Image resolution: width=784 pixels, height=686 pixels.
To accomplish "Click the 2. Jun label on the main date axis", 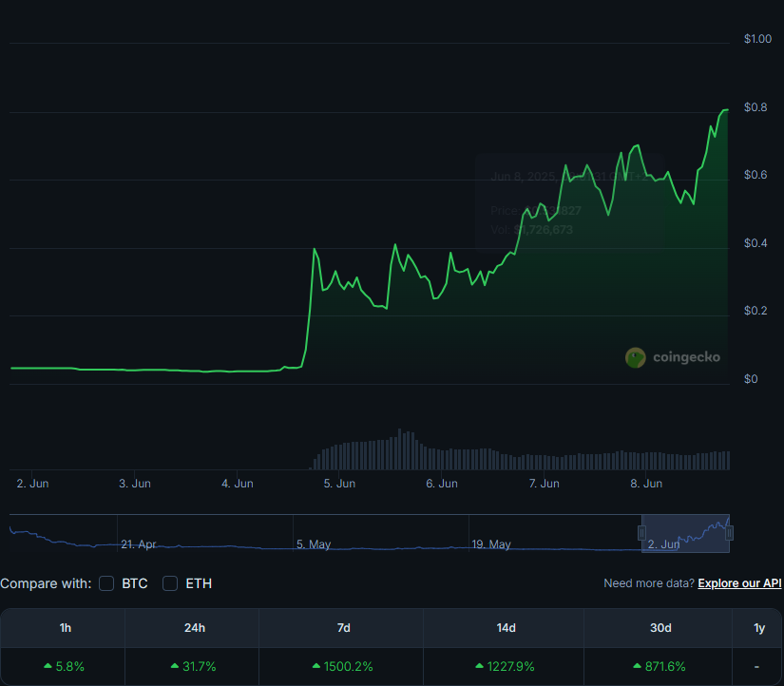I will 32,484.
